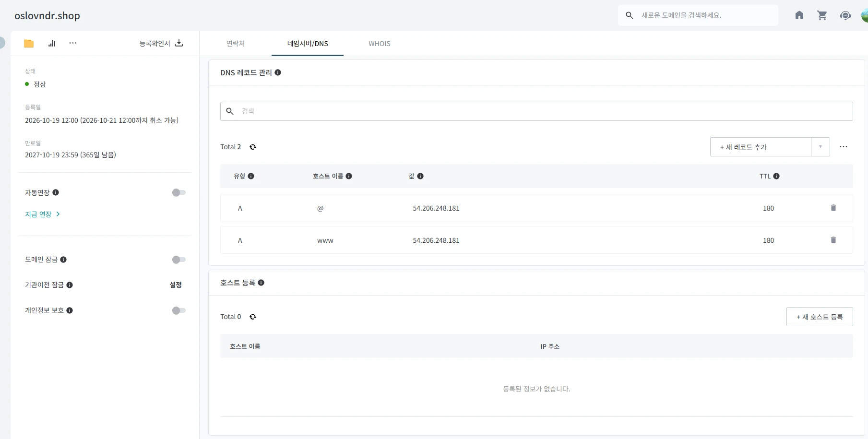This screenshot has width=868, height=439.
Task: Show info for 개인정보 보호
Action: pyautogui.click(x=70, y=310)
